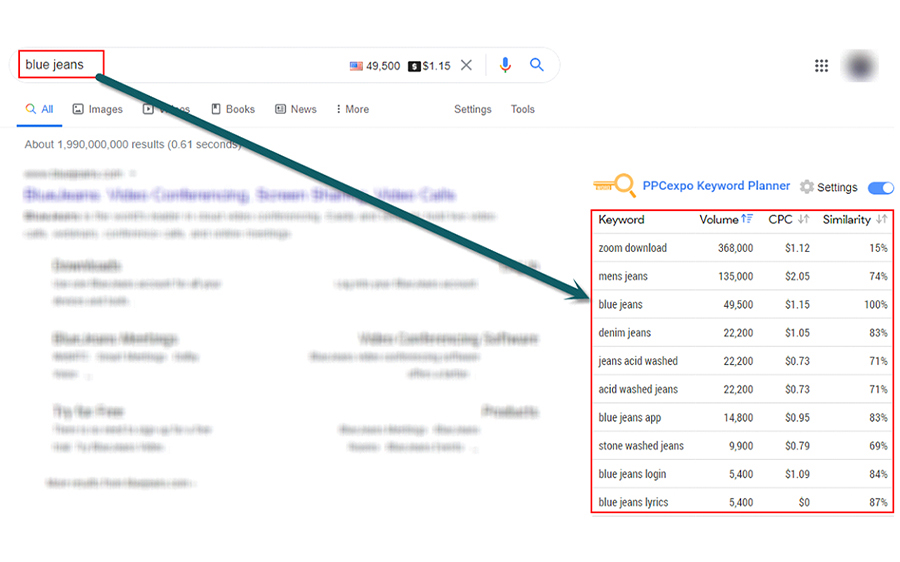Screen dimensions: 900x562
Task: Switch to the Images tab
Action: tap(98, 109)
